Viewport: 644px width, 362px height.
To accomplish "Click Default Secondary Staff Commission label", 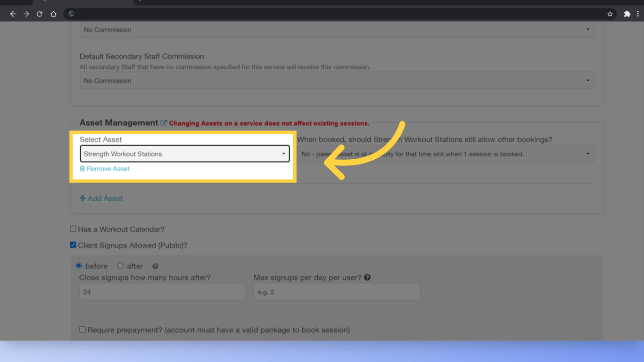I will 142,57.
